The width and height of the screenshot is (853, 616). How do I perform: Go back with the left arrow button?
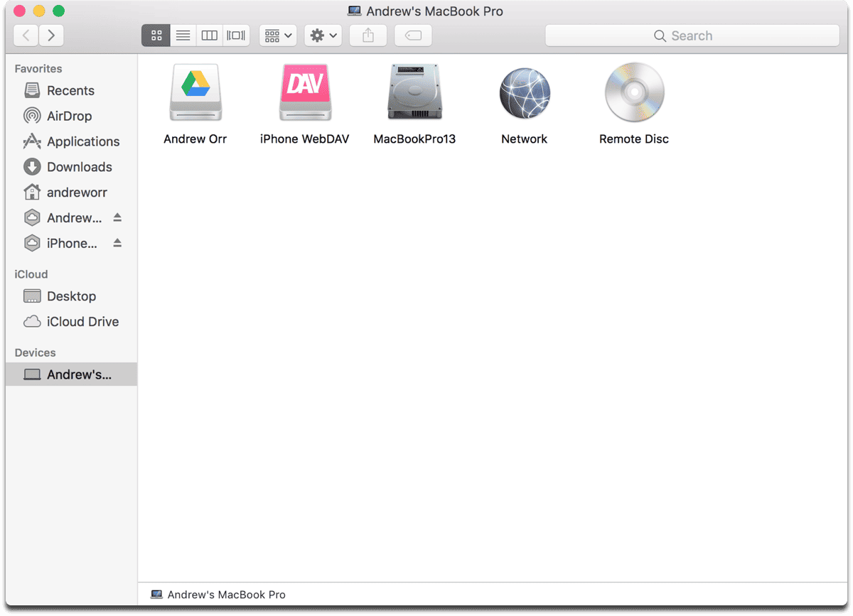tap(26, 36)
